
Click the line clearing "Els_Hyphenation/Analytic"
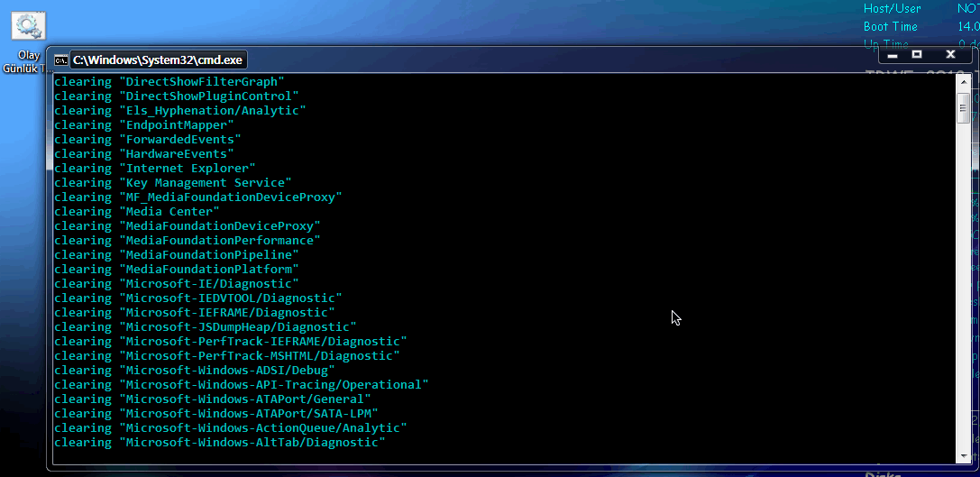(x=180, y=111)
